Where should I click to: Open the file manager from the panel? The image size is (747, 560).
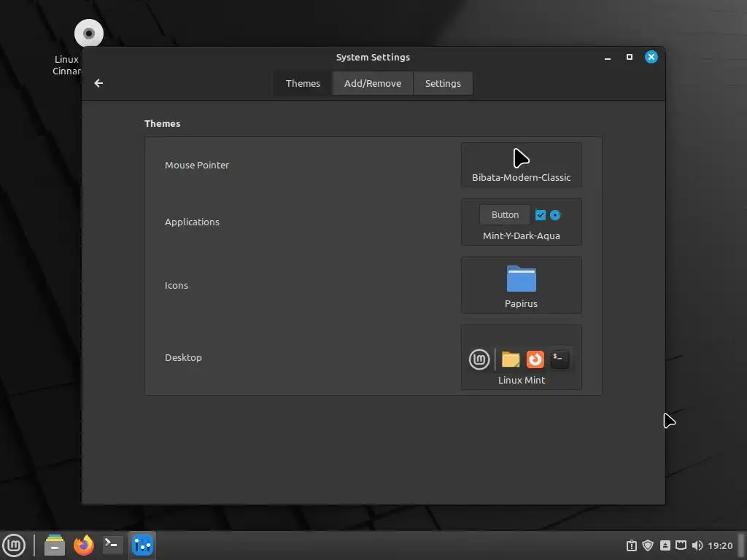point(54,545)
